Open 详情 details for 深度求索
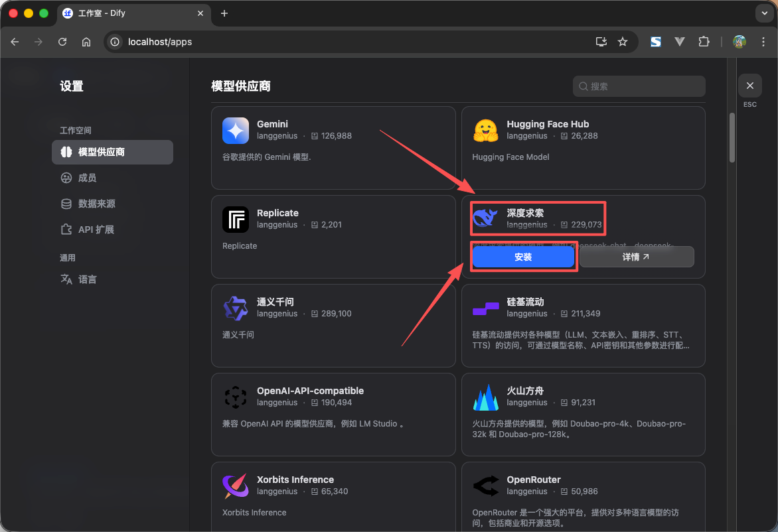Screen dimensions: 778x532 636,257
